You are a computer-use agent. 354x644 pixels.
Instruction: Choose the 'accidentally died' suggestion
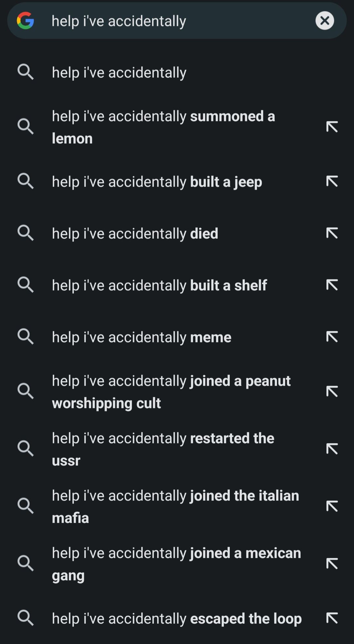pos(135,233)
